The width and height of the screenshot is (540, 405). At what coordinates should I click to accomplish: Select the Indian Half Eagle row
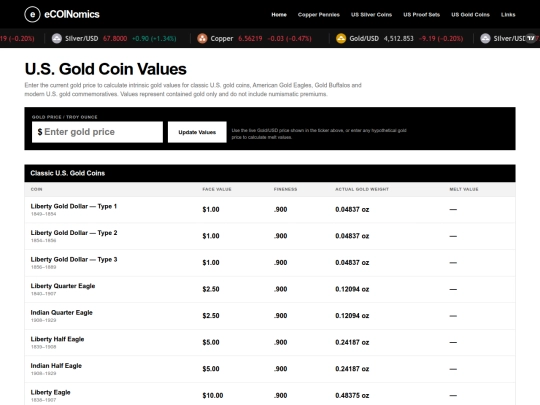click(x=270, y=369)
